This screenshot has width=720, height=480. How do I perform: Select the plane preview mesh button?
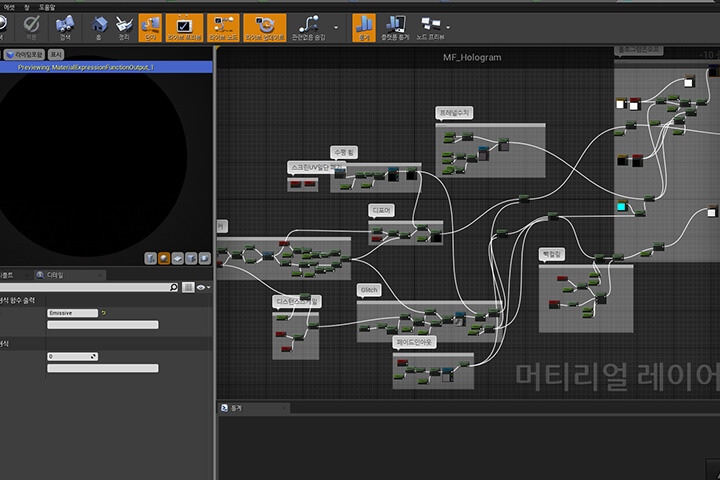(x=178, y=258)
